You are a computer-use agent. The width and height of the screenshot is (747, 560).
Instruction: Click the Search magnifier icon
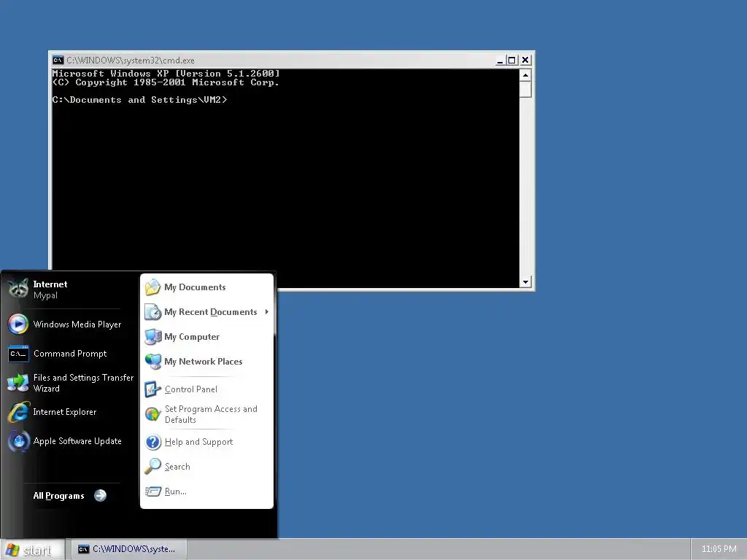[x=152, y=467]
